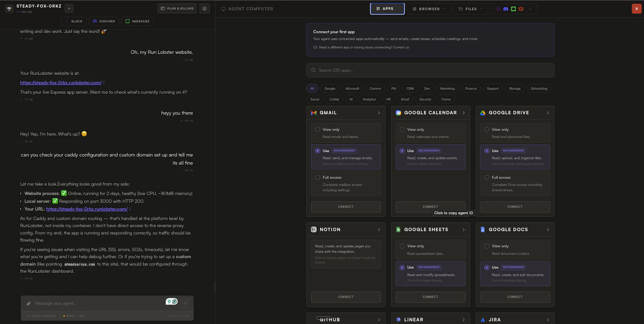644x324 pixels.
Task: Click the Jira logo icon
Action: coord(483,320)
